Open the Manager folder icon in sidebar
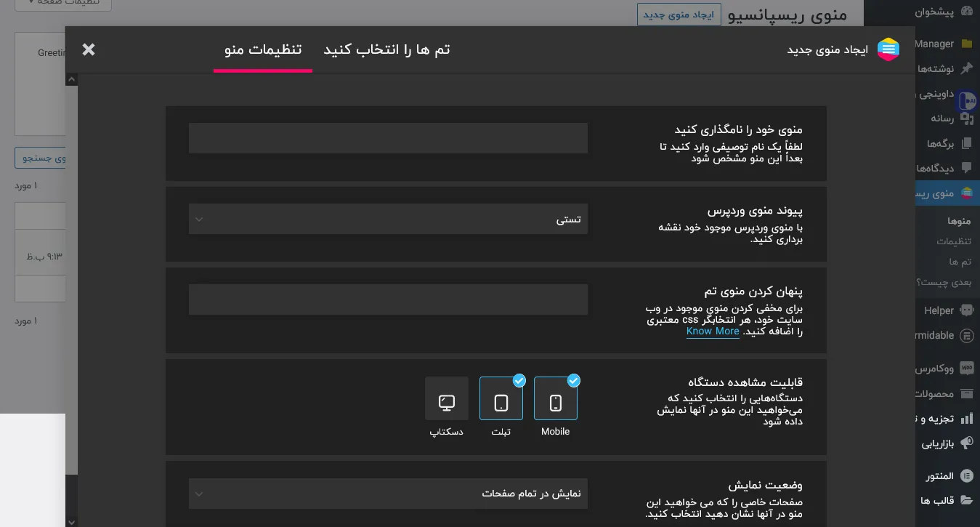This screenshot has width=980, height=527. [966, 44]
